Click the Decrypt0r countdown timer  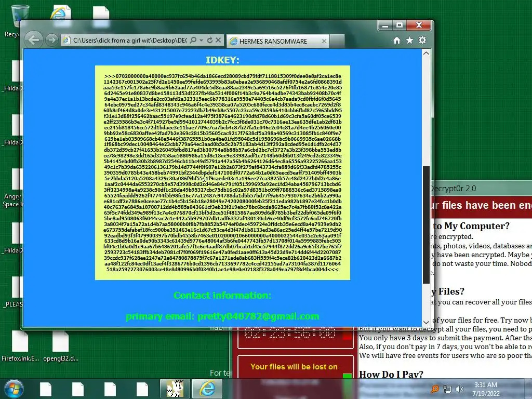[x=290, y=333]
